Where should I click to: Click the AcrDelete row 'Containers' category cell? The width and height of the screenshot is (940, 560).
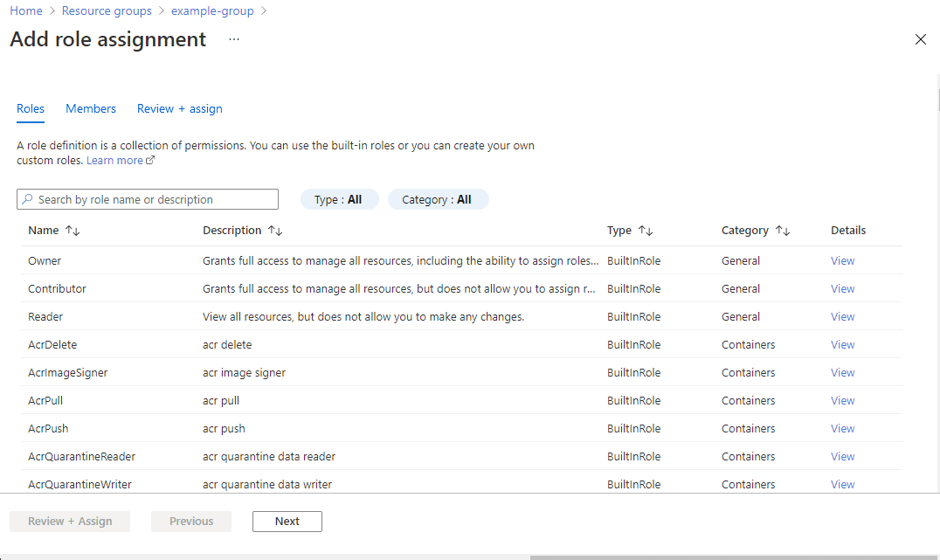(x=748, y=344)
